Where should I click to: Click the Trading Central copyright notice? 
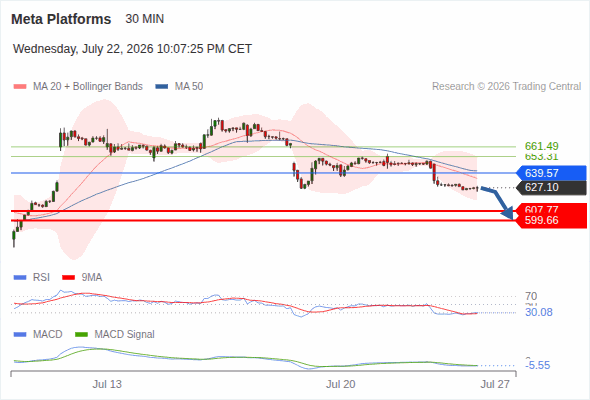point(506,87)
